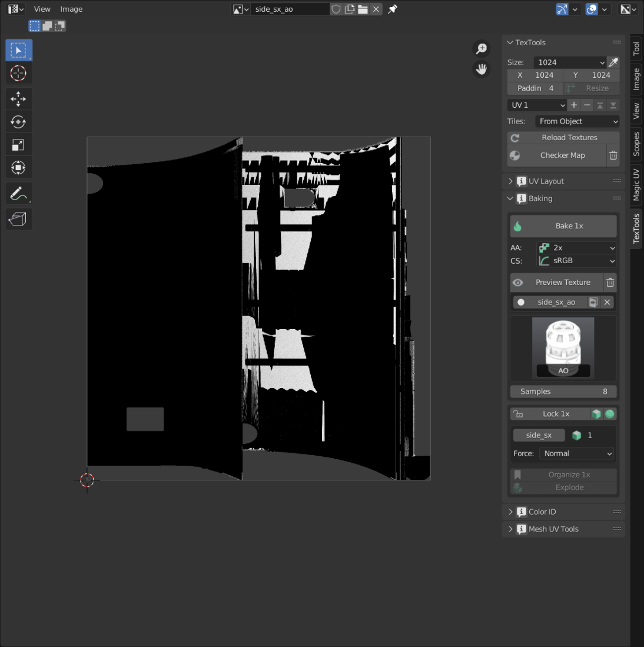
Task: Open the Tiles From Object dropdown
Action: [577, 121]
